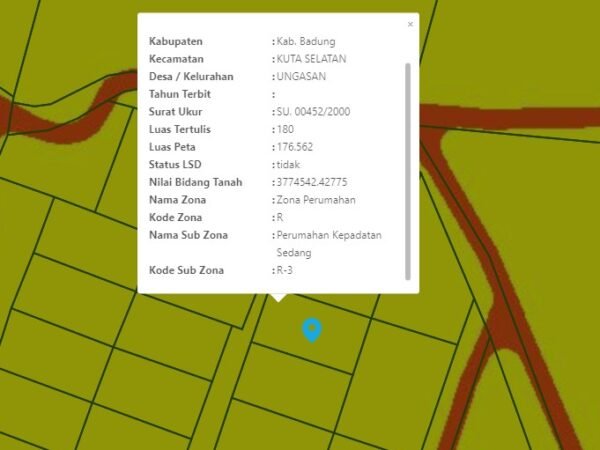Click the Status LSD label

pyautogui.click(x=175, y=165)
